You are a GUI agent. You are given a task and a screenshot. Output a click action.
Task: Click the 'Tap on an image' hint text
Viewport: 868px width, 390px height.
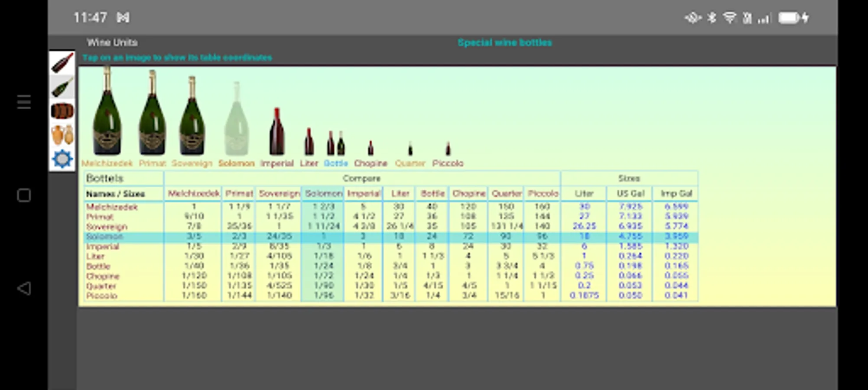[177, 58]
